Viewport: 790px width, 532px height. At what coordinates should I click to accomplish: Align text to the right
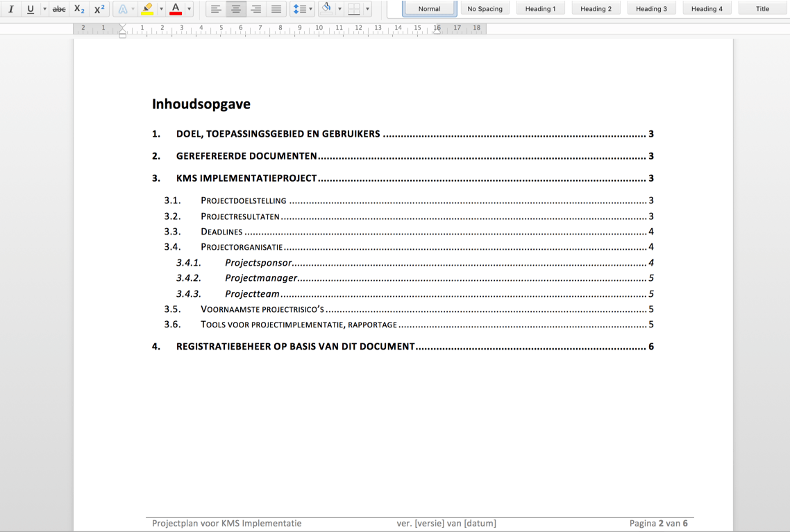tap(255, 9)
